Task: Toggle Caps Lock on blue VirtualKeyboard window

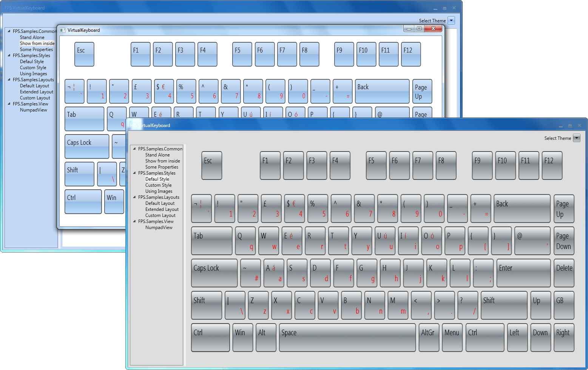Action: click(x=87, y=147)
